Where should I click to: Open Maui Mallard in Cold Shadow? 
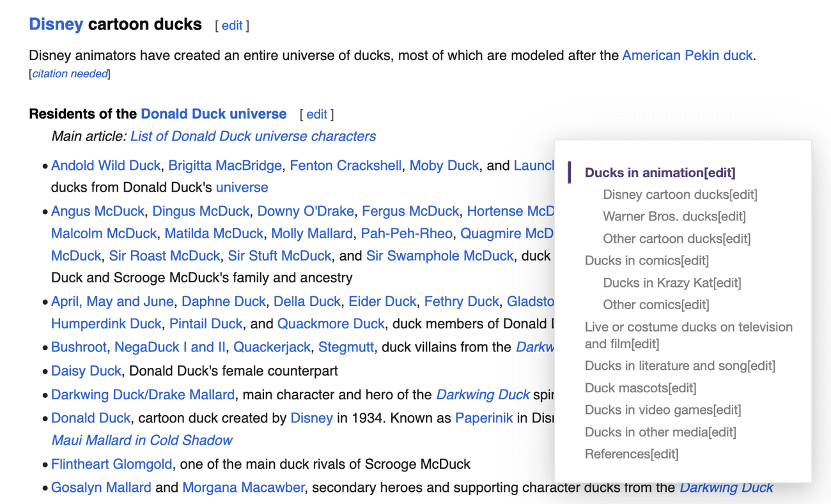(x=141, y=440)
